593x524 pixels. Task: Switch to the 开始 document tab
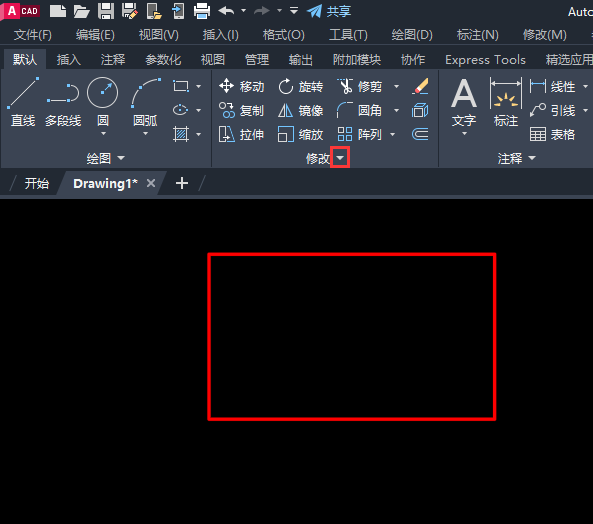click(x=36, y=183)
